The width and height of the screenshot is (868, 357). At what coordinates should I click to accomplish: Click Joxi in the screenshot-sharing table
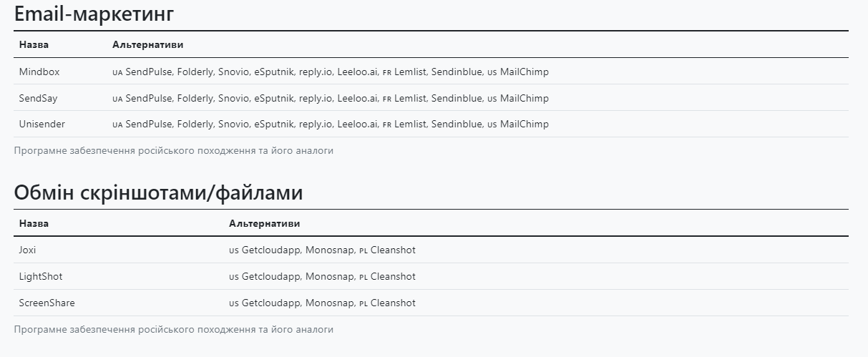coord(27,250)
